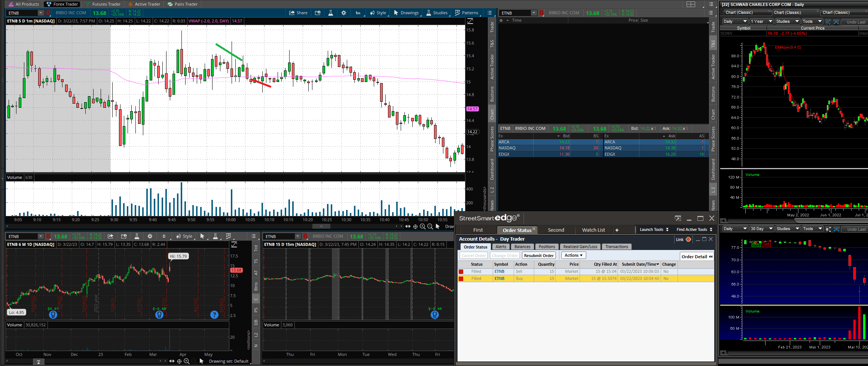Screen dimensions: 868x366
Task: Switch to the Watch List tab
Action: [x=593, y=230]
